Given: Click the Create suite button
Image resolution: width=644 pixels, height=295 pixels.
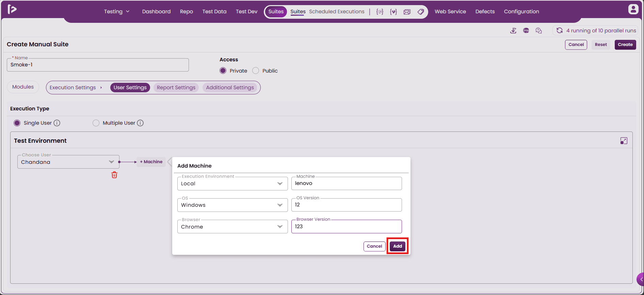Looking at the screenshot, I should point(625,45).
